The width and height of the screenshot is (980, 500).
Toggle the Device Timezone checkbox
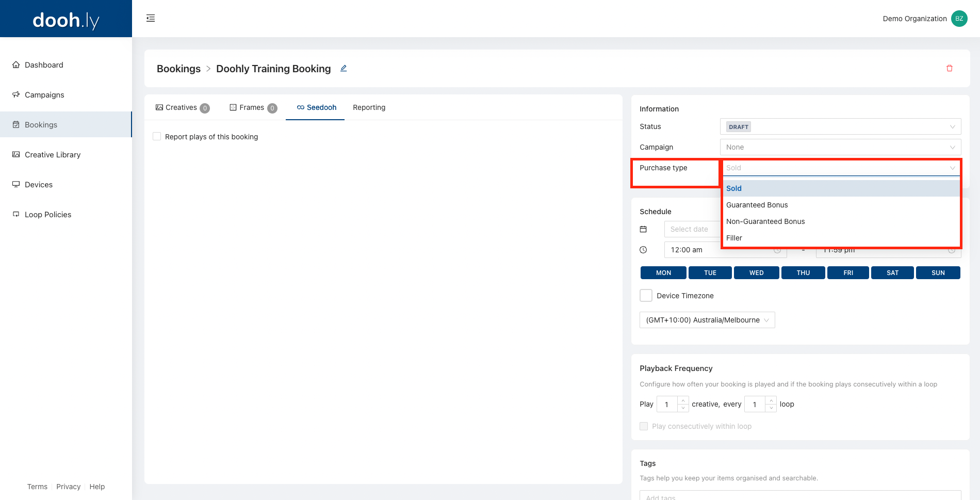[646, 296]
